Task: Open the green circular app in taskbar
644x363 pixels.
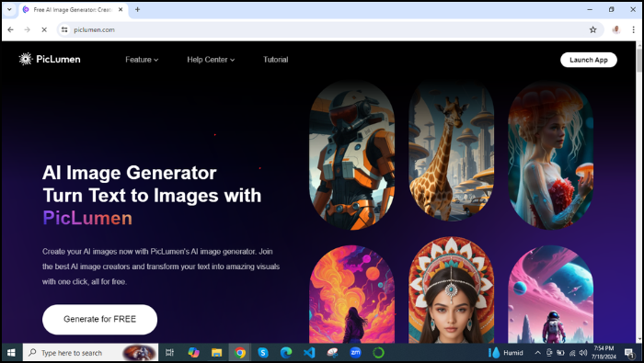Action: click(x=378, y=353)
